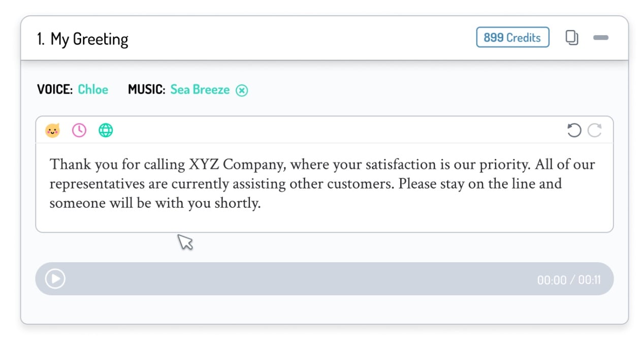Open the Sea Breeze music selector
The image size is (644, 340).
[x=200, y=90]
